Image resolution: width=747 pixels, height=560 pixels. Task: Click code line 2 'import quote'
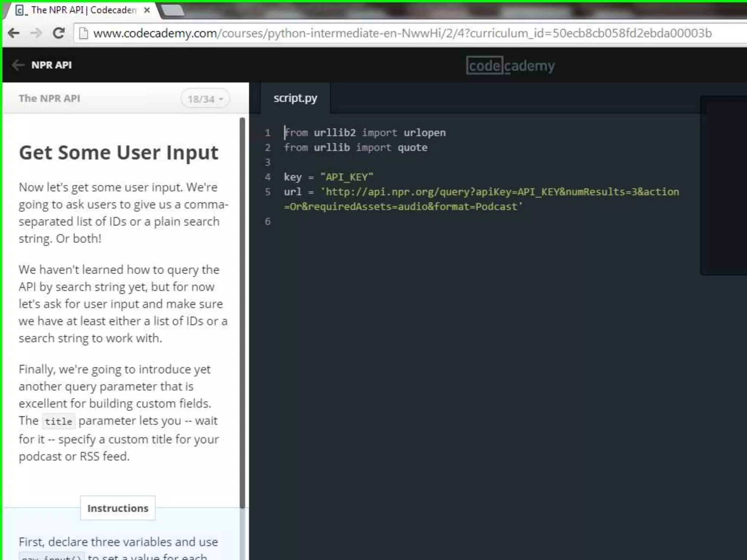pos(392,147)
